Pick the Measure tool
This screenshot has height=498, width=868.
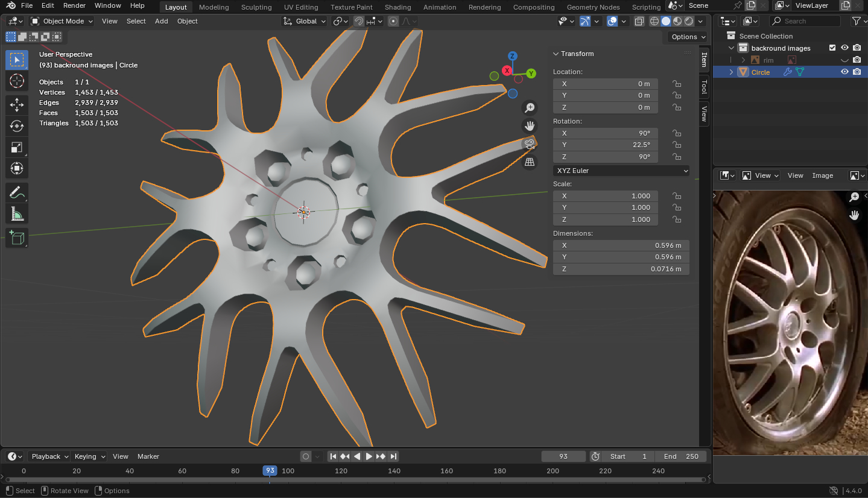click(17, 213)
